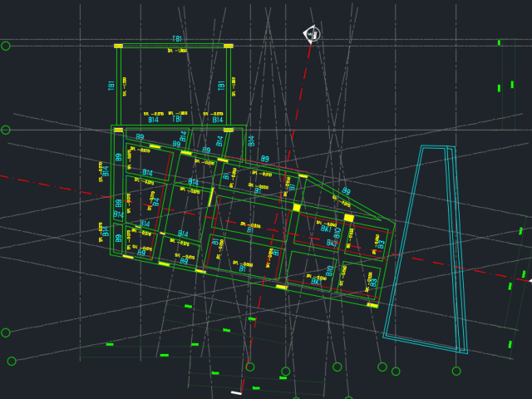Select the yellow square column left of upper BK1 bay
This screenshot has height=399, width=532.
[297, 207]
